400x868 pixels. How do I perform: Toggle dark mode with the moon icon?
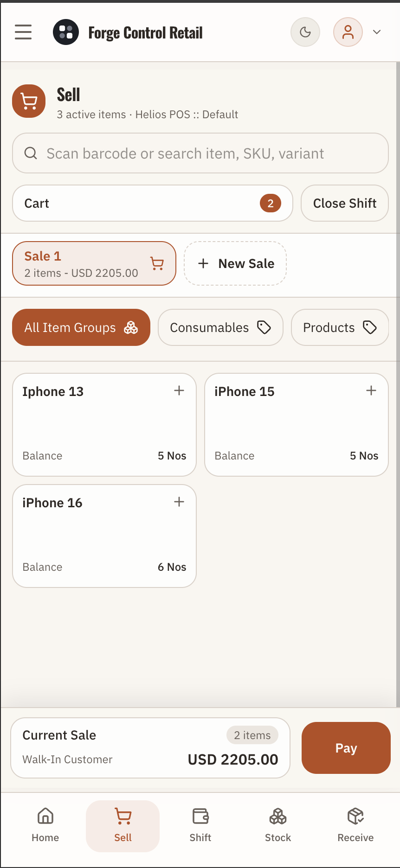point(305,32)
